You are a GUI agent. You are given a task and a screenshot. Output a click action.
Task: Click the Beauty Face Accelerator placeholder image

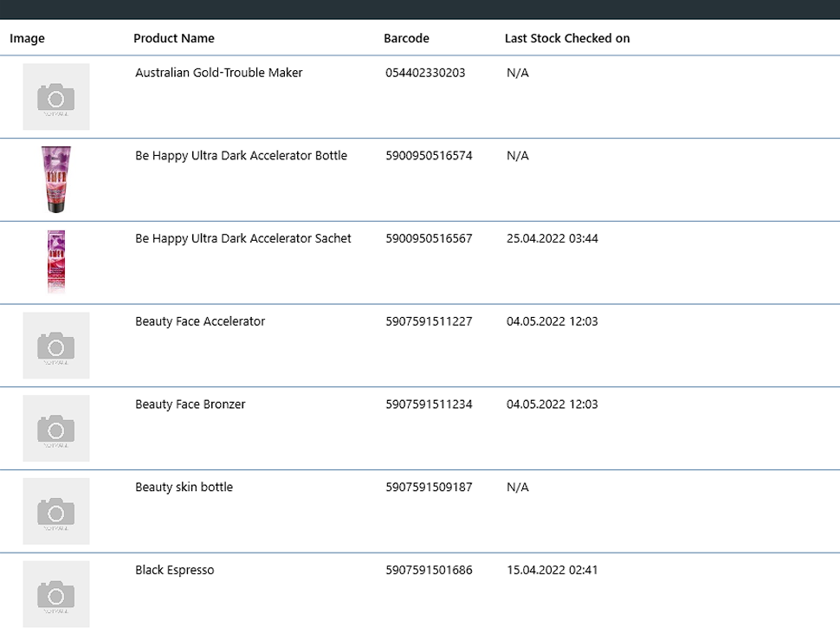(56, 346)
